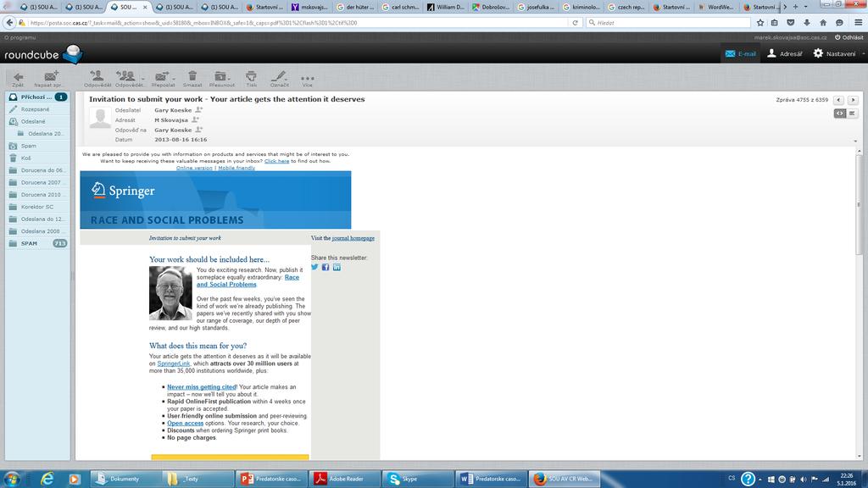Open 'O programu' about link
This screenshot has height=488, width=868.
pyautogui.click(x=20, y=37)
